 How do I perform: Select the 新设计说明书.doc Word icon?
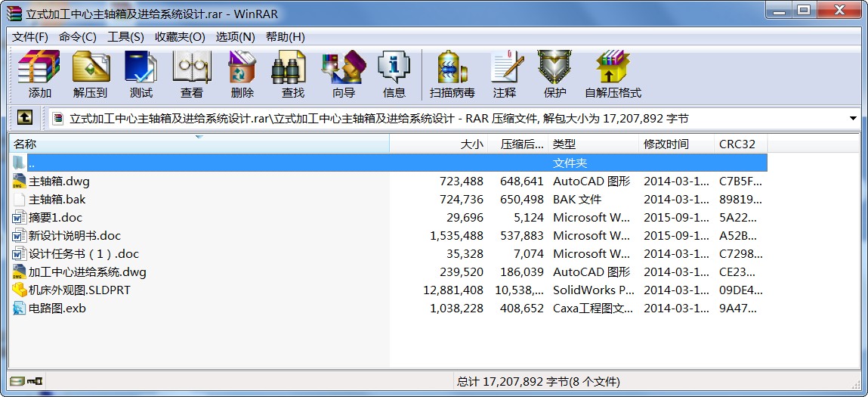(x=20, y=236)
